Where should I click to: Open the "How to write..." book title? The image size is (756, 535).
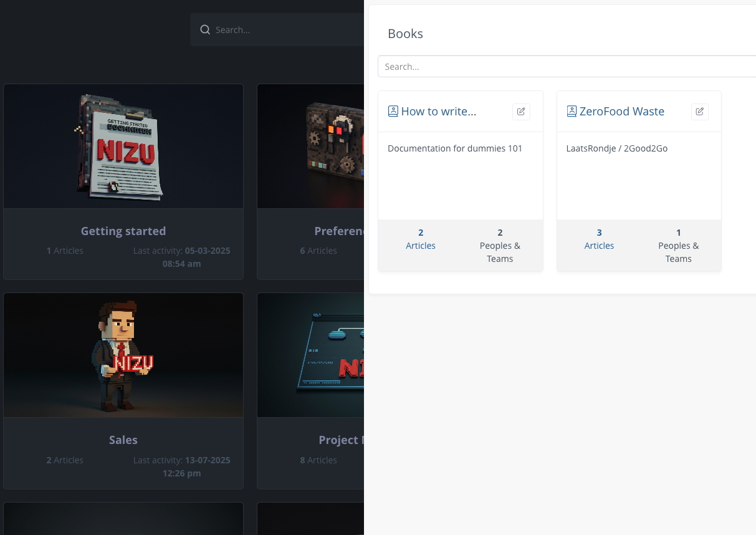click(x=439, y=111)
